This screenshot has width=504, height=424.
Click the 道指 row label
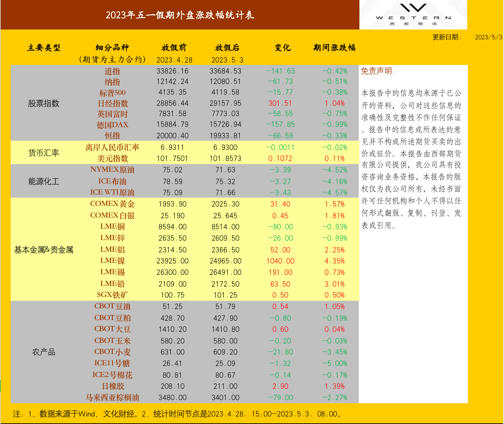click(x=112, y=71)
